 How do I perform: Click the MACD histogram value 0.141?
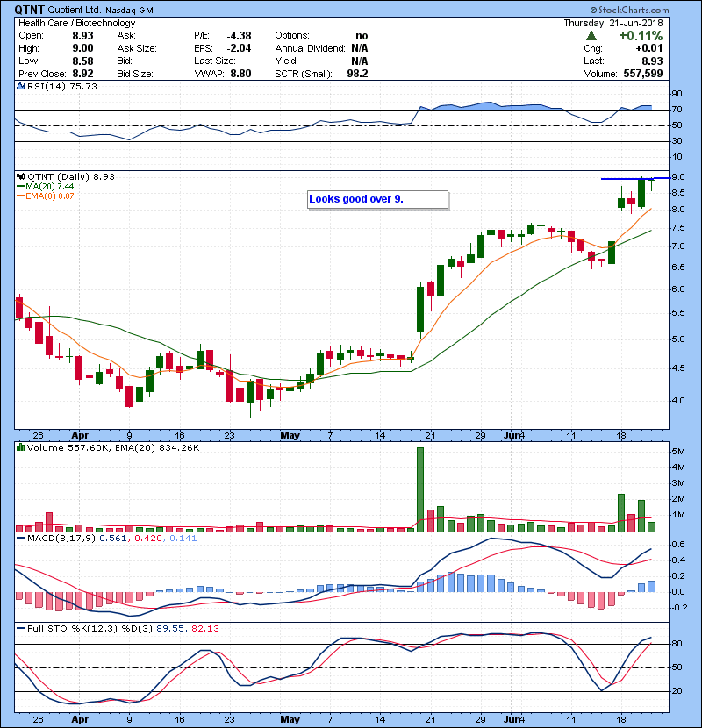click(x=183, y=539)
